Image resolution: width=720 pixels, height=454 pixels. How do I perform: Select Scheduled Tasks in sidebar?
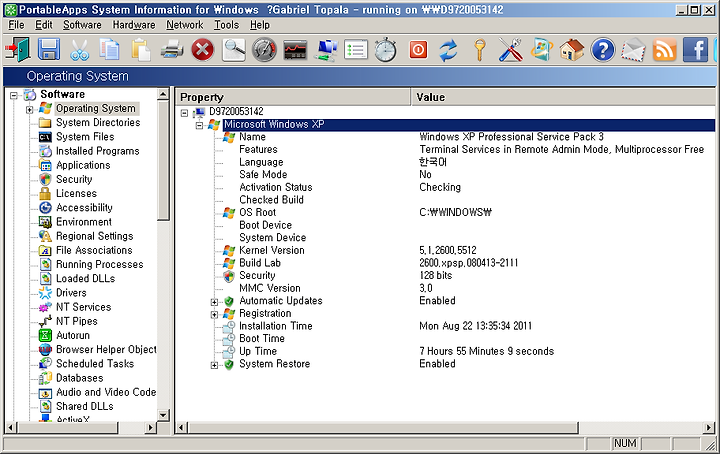point(95,364)
